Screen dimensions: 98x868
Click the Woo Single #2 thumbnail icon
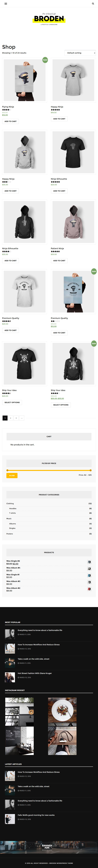coord(89,562)
